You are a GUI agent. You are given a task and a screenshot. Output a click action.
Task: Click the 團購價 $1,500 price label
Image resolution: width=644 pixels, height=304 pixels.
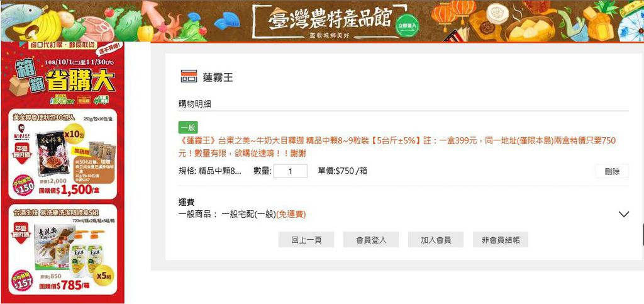[69, 190]
